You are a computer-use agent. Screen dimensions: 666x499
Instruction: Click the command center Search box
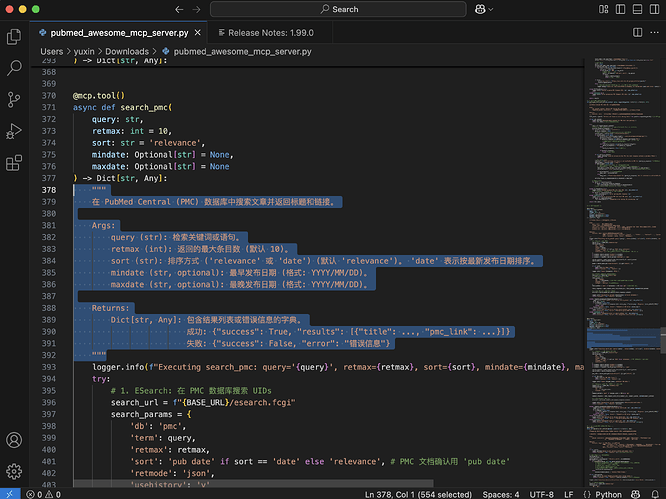pos(338,9)
